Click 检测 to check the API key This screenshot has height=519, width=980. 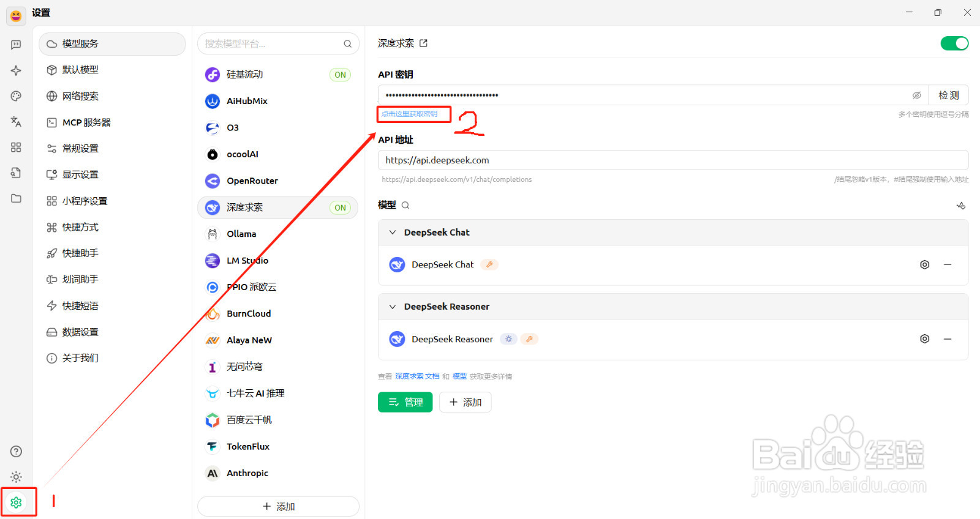pos(949,95)
